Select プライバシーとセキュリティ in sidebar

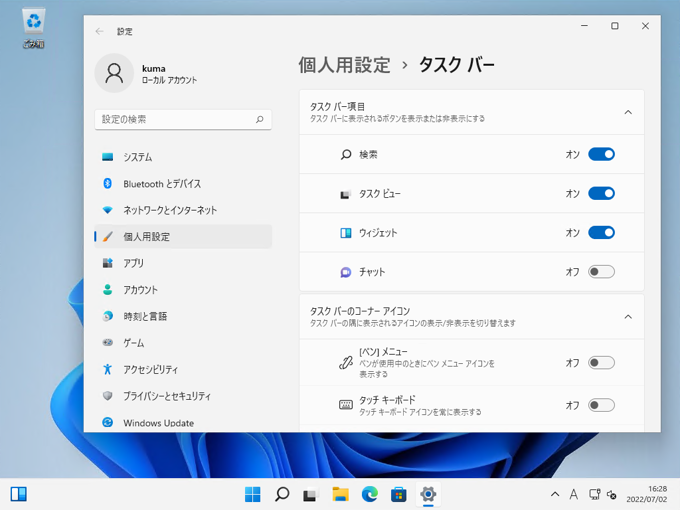183,396
